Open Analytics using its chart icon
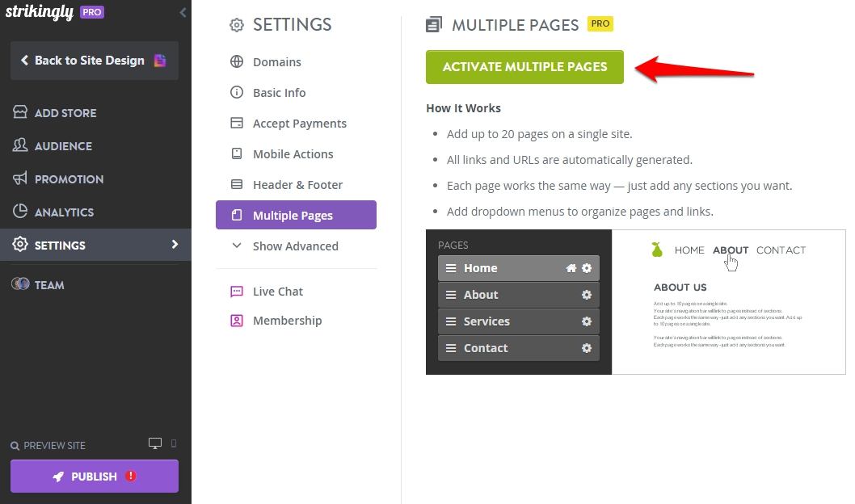This screenshot has width=855, height=504. (x=20, y=212)
